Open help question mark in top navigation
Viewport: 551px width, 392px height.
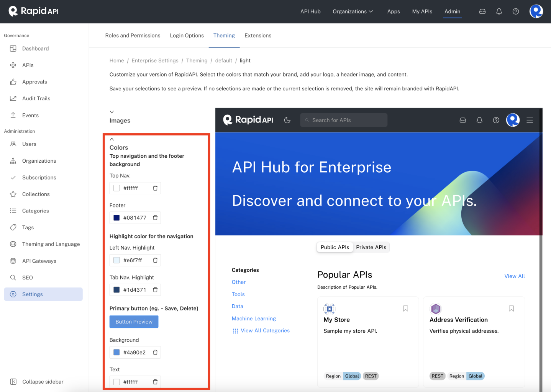(516, 11)
